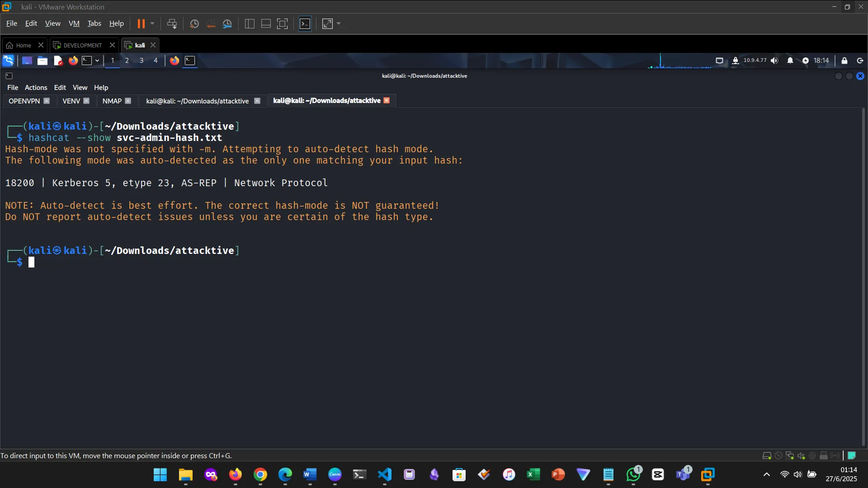Open the Actions menu in the terminal
The image size is (868, 488).
(x=36, y=87)
